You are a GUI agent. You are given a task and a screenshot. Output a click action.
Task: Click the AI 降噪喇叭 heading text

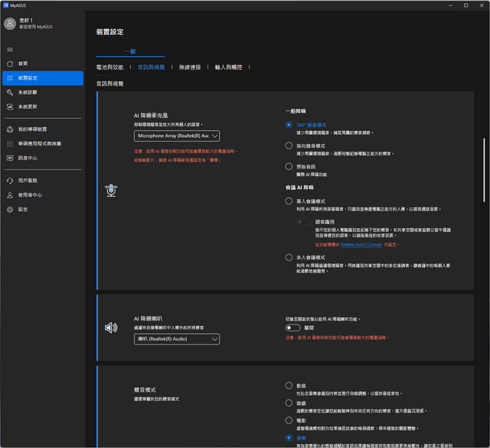[148, 319]
